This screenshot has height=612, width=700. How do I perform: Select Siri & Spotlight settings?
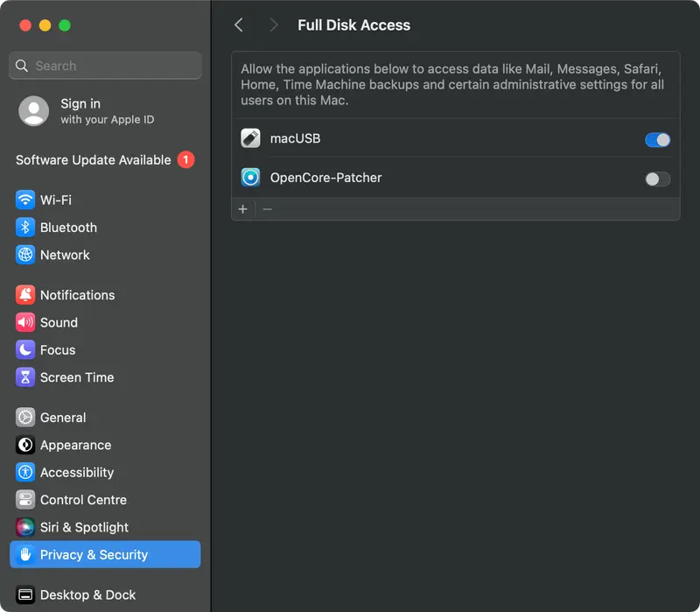(x=82, y=527)
